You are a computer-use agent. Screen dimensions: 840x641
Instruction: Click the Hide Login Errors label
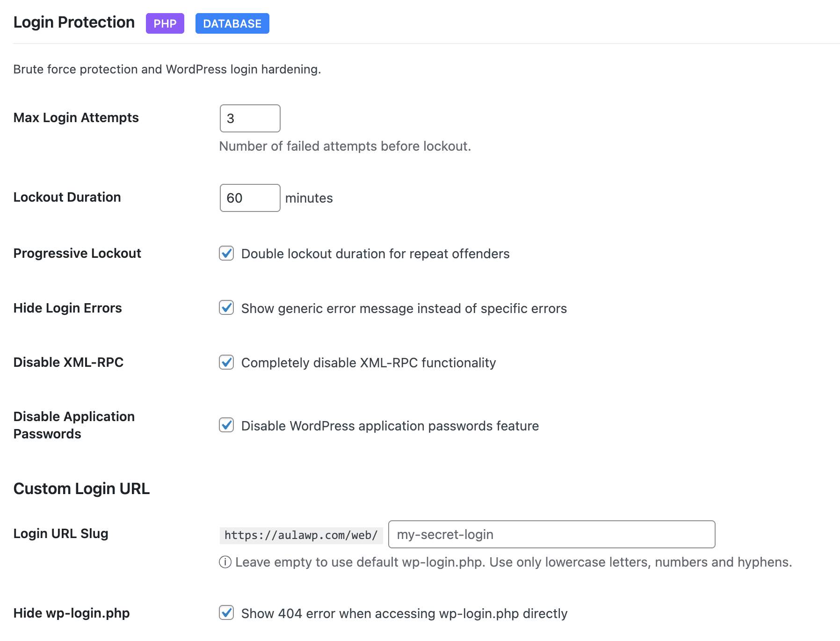point(67,308)
